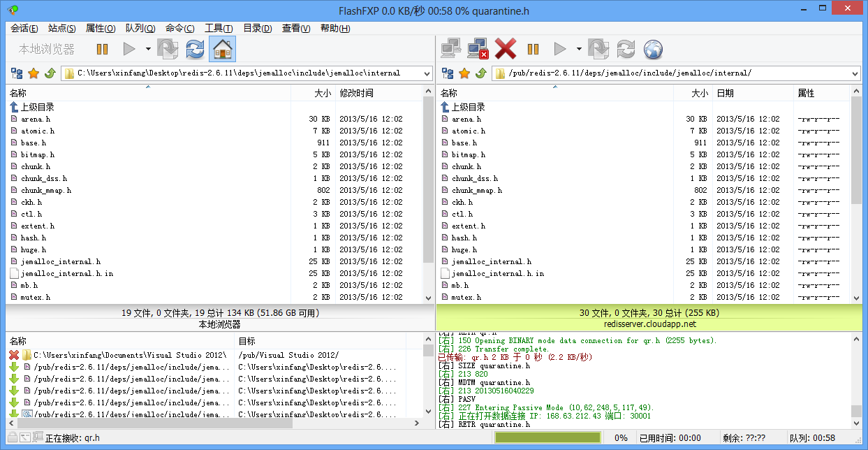Click the pause icon in remote pane toolbar
The image size is (868, 450).
coord(533,49)
